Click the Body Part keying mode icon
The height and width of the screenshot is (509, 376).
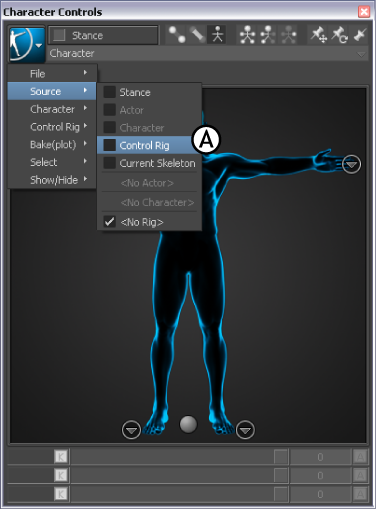point(268,35)
